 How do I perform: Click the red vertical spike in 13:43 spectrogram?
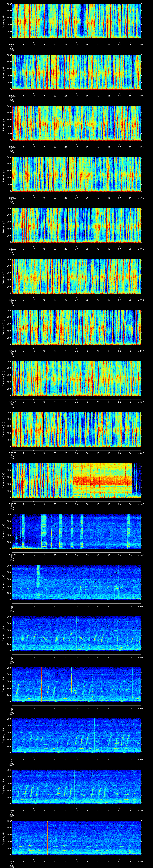pos(76,633)
